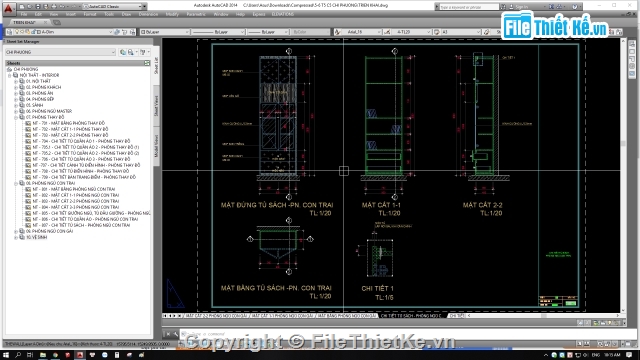
Task: Click the Help question mark icon
Action: pyautogui.click(x=575, y=7)
